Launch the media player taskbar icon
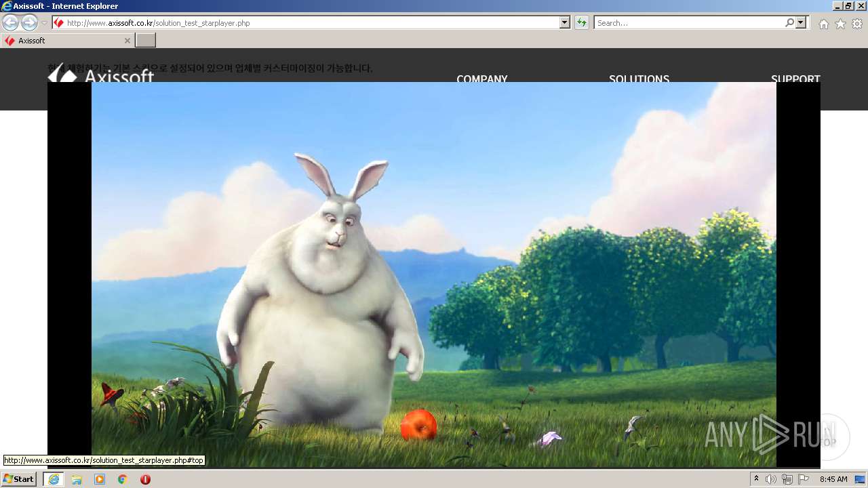 (100, 479)
